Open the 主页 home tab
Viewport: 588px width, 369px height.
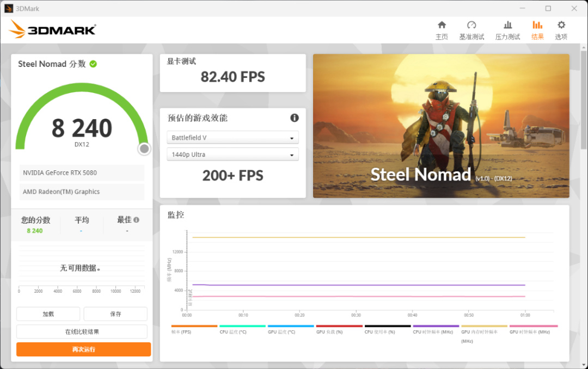442,30
